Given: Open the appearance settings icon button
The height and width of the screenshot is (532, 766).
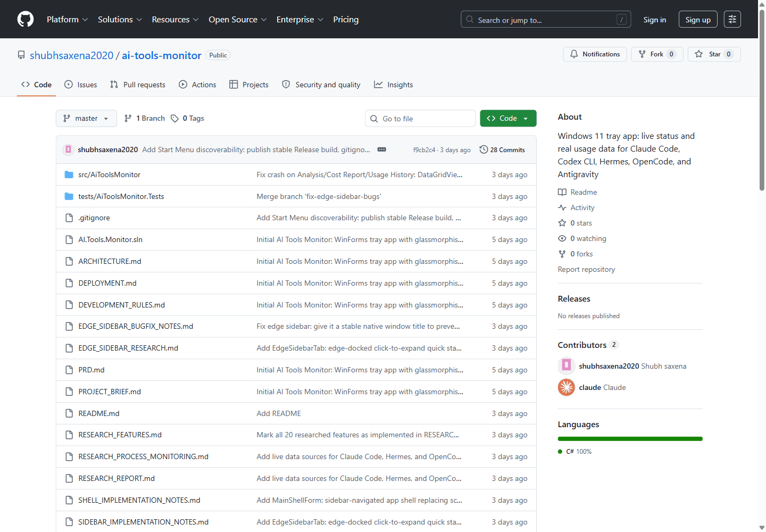Looking at the screenshot, I should coord(732,19).
